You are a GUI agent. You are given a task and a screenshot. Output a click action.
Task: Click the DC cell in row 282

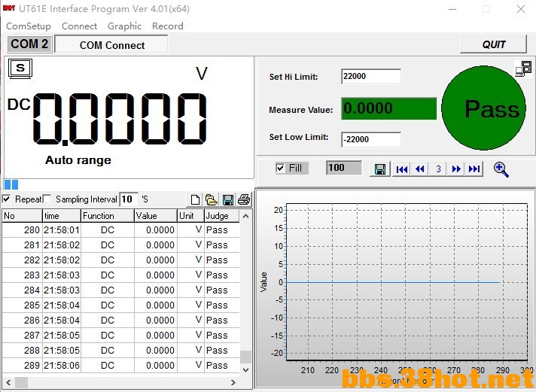tap(108, 260)
